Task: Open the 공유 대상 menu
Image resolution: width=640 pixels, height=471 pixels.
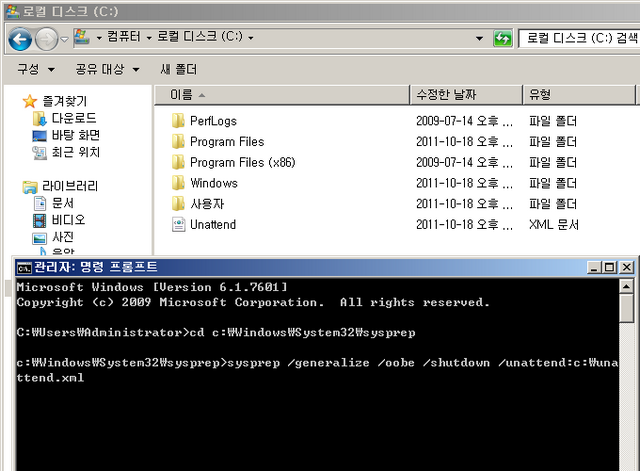Action: click(x=107, y=69)
